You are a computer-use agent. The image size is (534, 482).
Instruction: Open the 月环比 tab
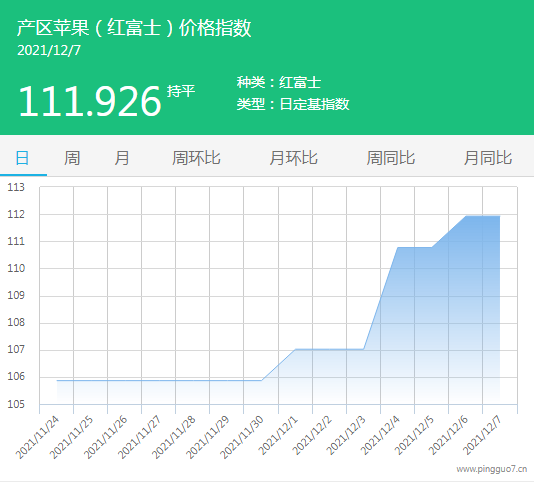tap(293, 158)
